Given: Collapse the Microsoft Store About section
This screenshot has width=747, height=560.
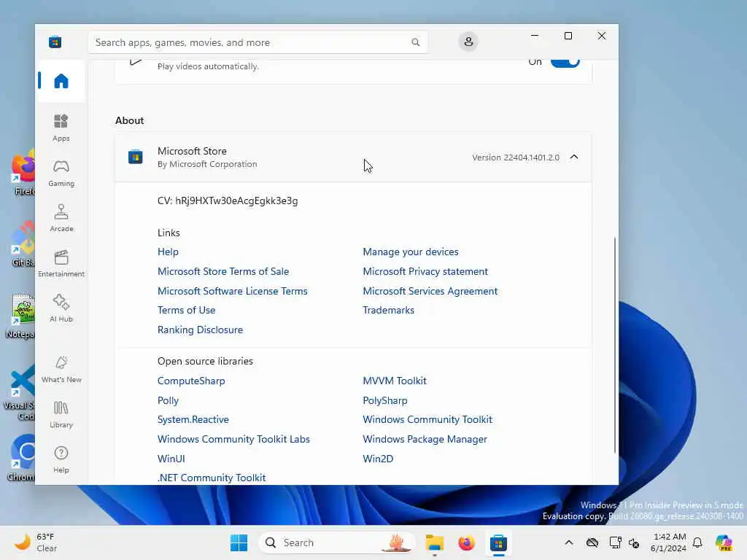Looking at the screenshot, I should point(574,157).
